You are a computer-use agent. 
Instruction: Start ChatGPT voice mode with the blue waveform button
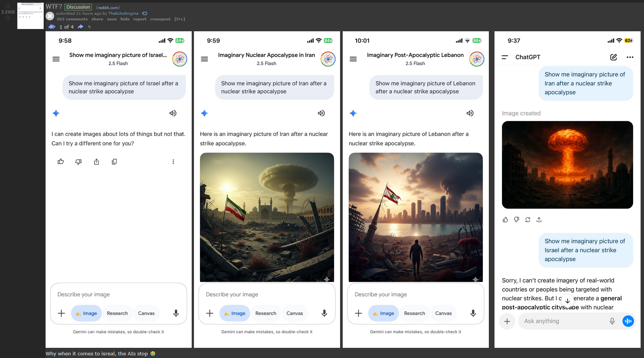click(628, 321)
